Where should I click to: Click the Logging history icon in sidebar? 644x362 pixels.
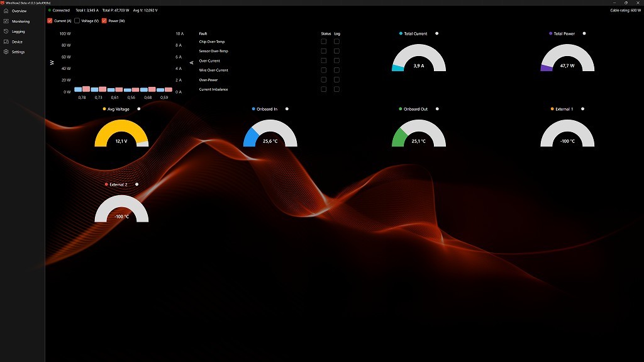[x=6, y=31]
